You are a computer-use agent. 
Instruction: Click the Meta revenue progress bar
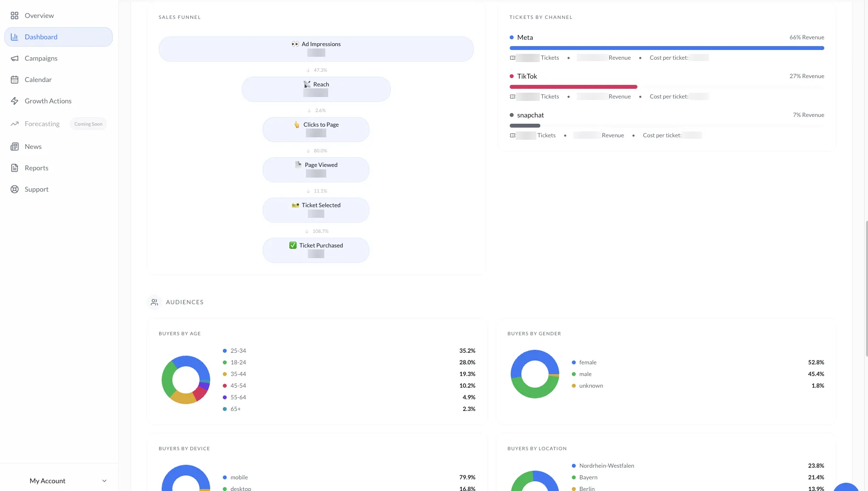click(x=667, y=48)
